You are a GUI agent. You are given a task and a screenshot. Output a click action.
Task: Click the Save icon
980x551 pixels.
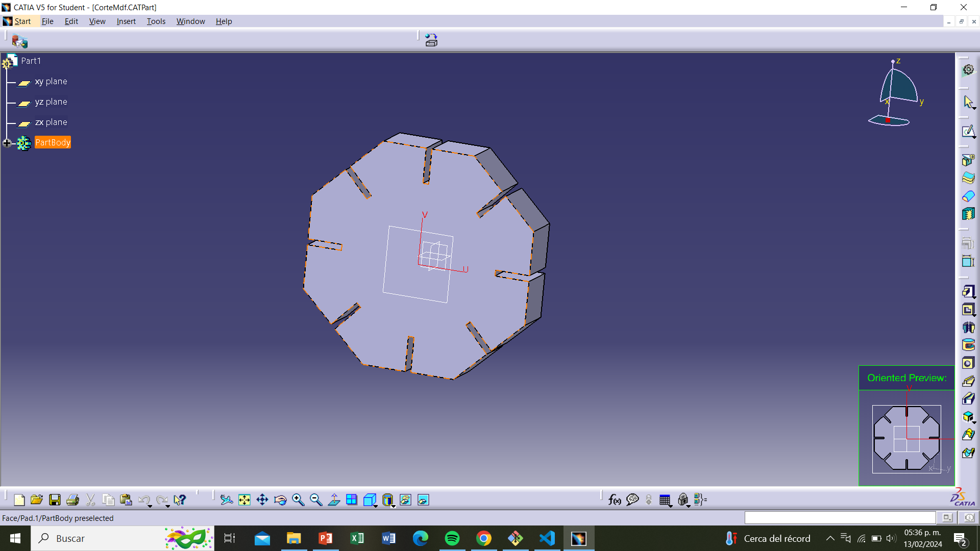click(55, 500)
